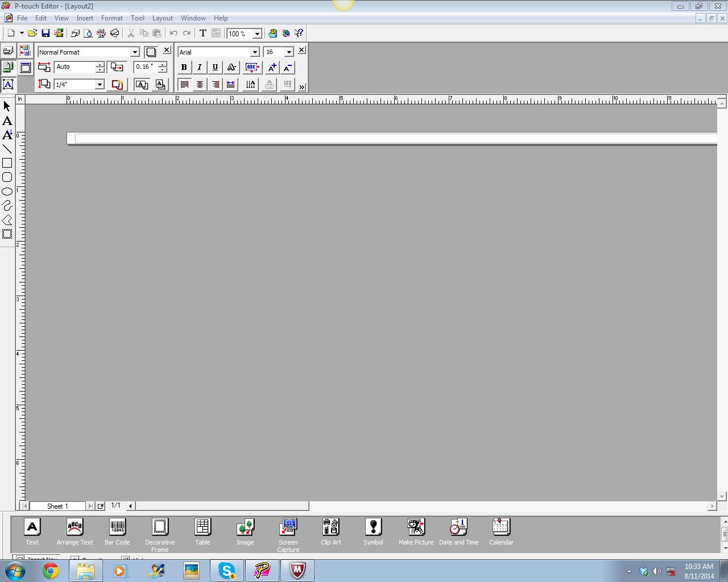
Task: Open the Layout menu
Action: pyautogui.click(x=162, y=18)
